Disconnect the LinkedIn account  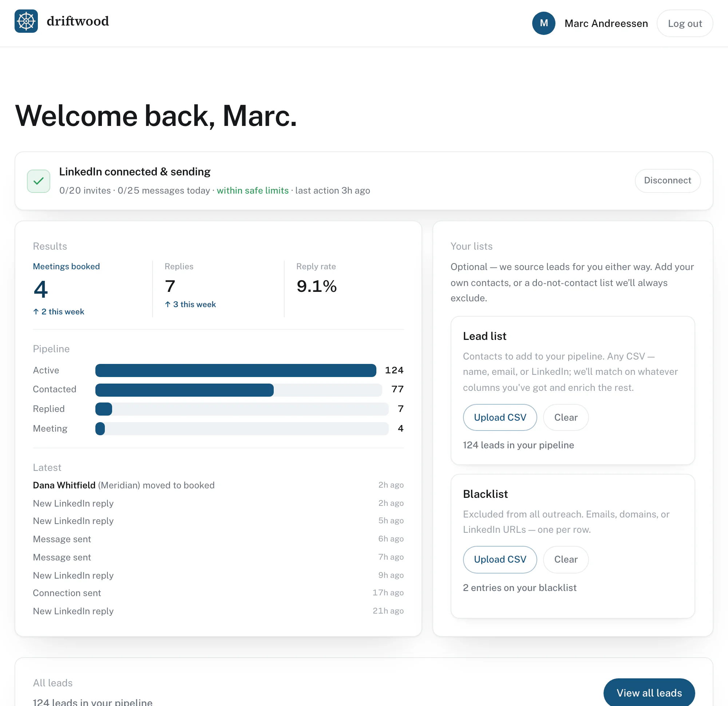(668, 181)
